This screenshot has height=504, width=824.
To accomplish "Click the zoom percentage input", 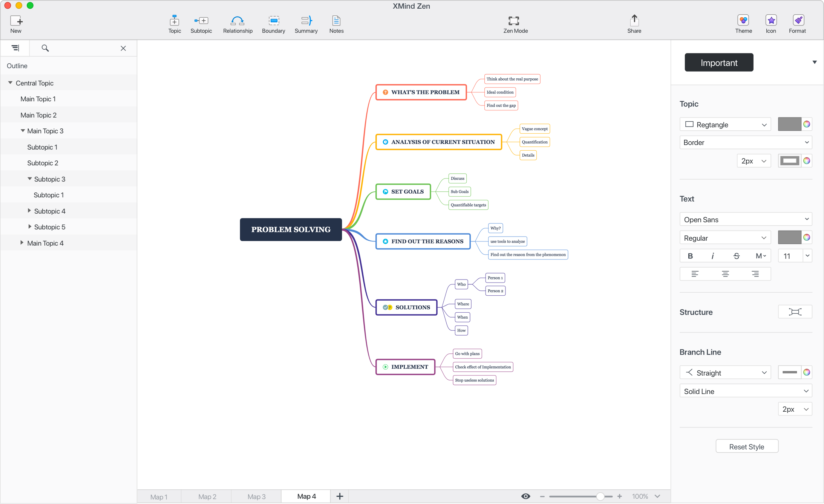I will [x=643, y=495].
